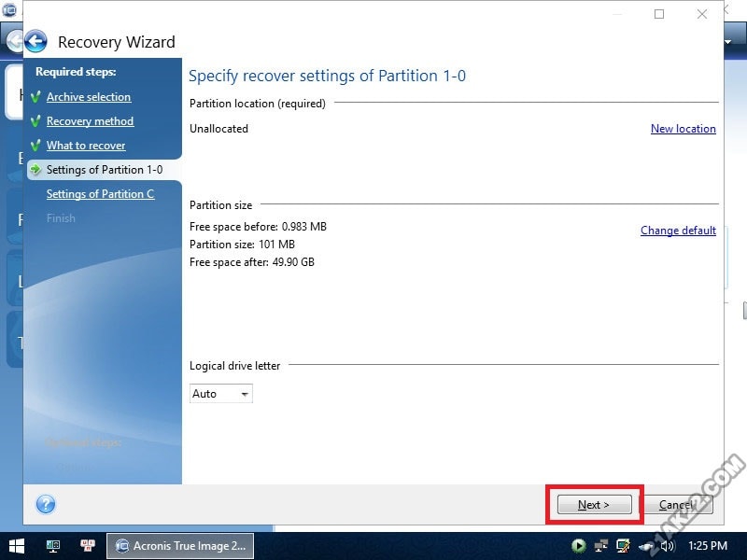Viewport: 747px width, 560px height.
Task: Click the Finish step label
Action: 61,218
